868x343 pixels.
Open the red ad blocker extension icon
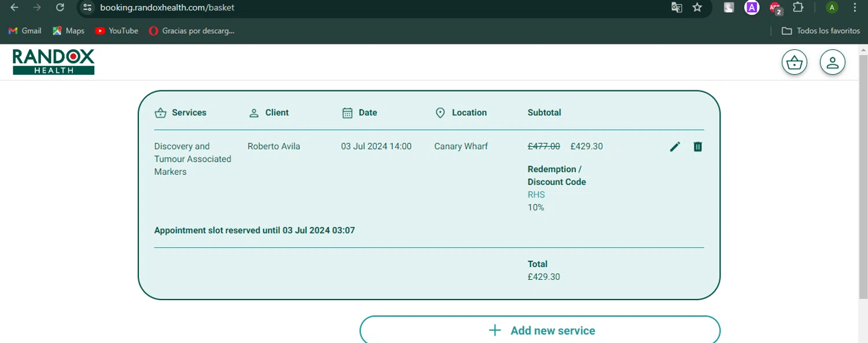tap(775, 8)
